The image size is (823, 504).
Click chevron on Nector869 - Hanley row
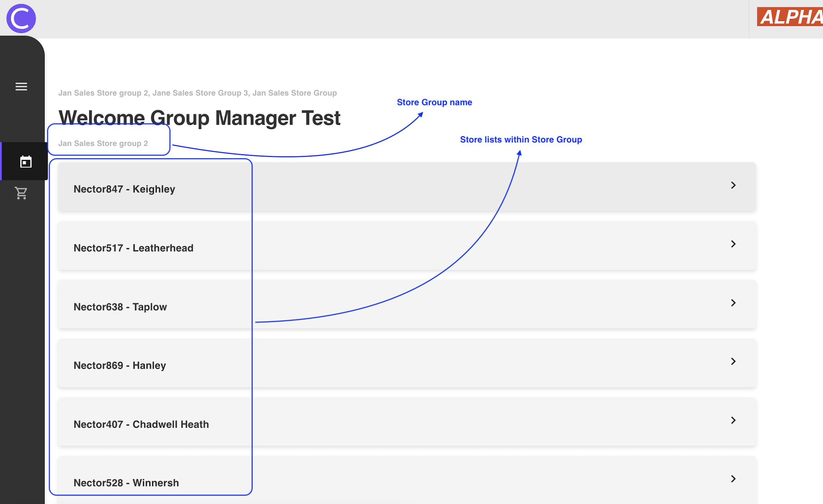pos(733,361)
